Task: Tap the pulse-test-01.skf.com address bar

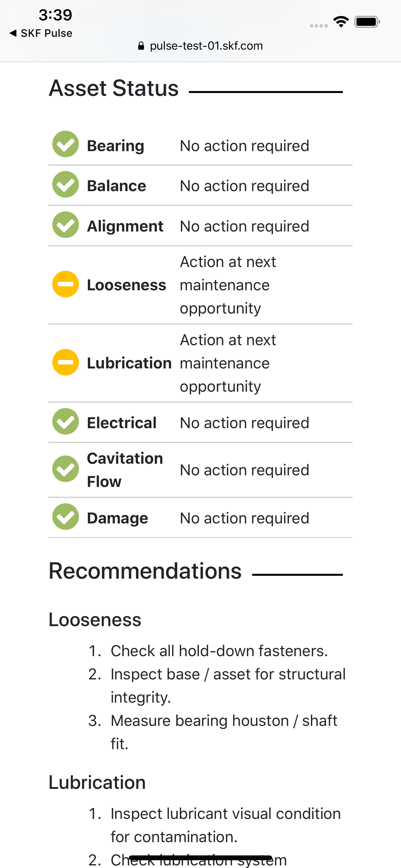Action: (200, 46)
